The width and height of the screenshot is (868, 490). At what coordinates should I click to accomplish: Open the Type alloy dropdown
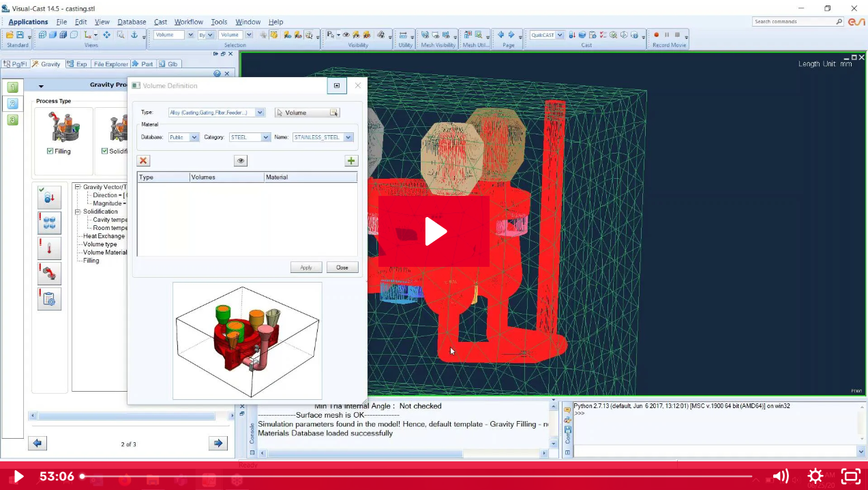click(x=260, y=113)
